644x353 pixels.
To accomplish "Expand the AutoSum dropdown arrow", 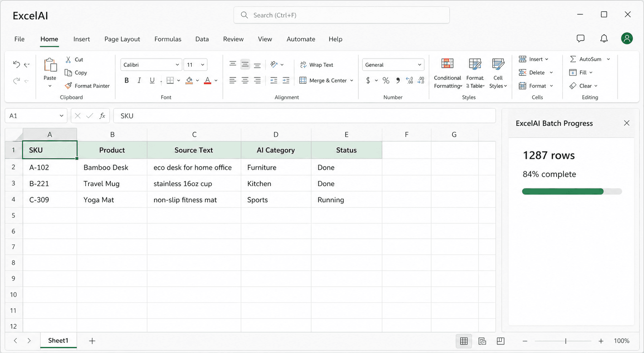I will (x=608, y=59).
